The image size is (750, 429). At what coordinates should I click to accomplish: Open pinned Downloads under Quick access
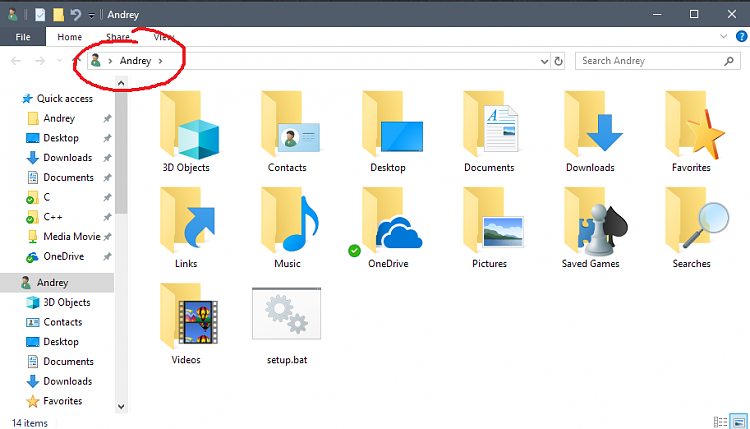click(x=67, y=157)
